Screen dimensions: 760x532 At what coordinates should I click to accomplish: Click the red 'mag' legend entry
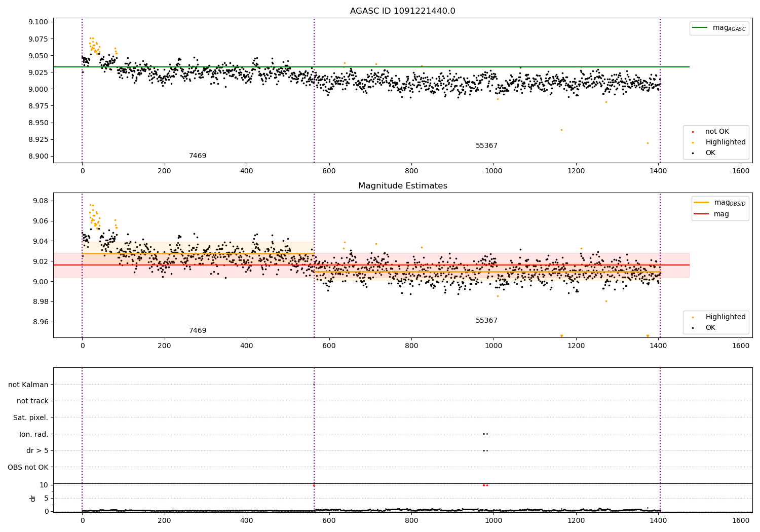tap(712, 214)
